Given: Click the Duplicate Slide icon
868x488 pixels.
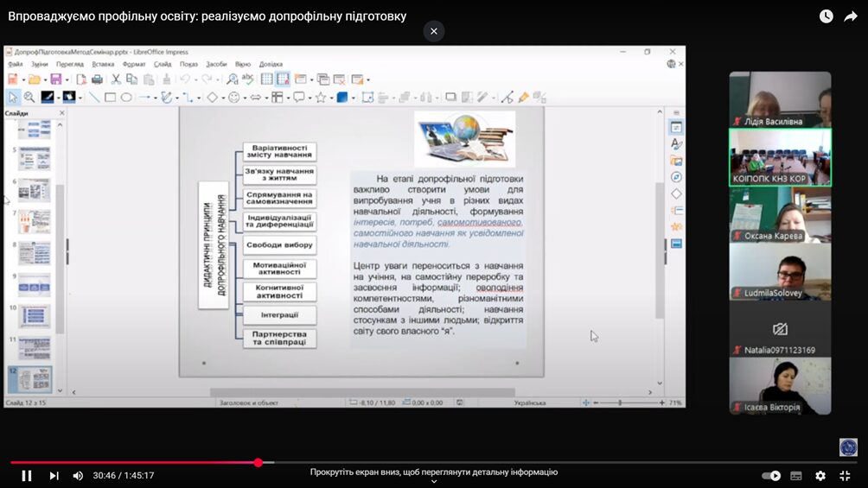Looking at the screenshot, I should [323, 79].
